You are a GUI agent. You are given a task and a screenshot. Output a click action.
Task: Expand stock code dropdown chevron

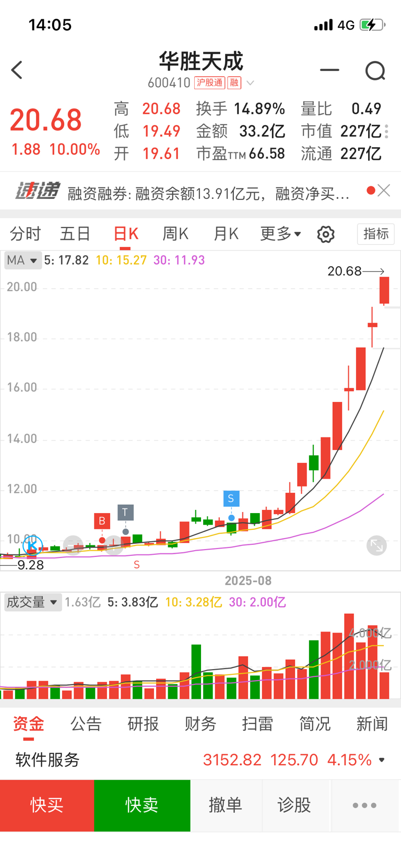click(x=250, y=83)
